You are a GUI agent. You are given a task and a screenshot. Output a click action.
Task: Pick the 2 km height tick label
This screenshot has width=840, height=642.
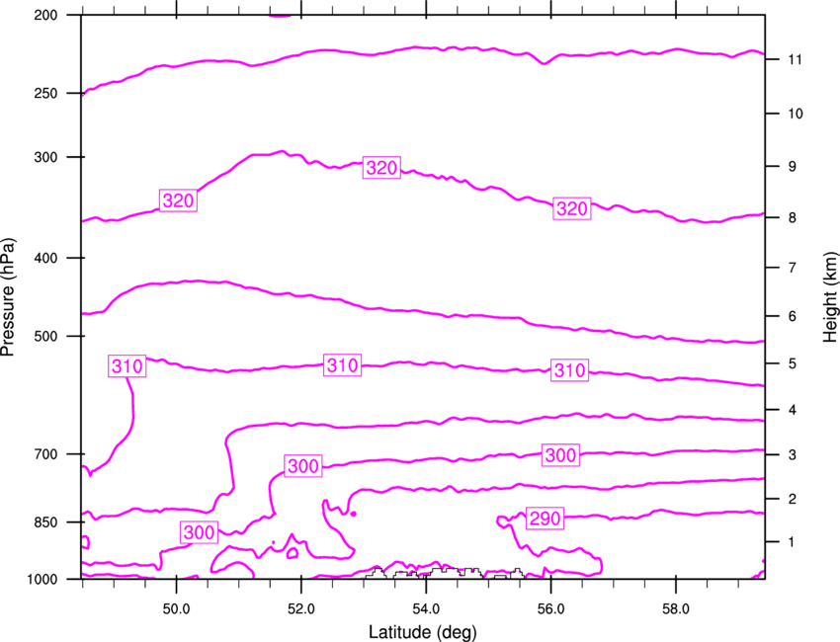click(793, 499)
